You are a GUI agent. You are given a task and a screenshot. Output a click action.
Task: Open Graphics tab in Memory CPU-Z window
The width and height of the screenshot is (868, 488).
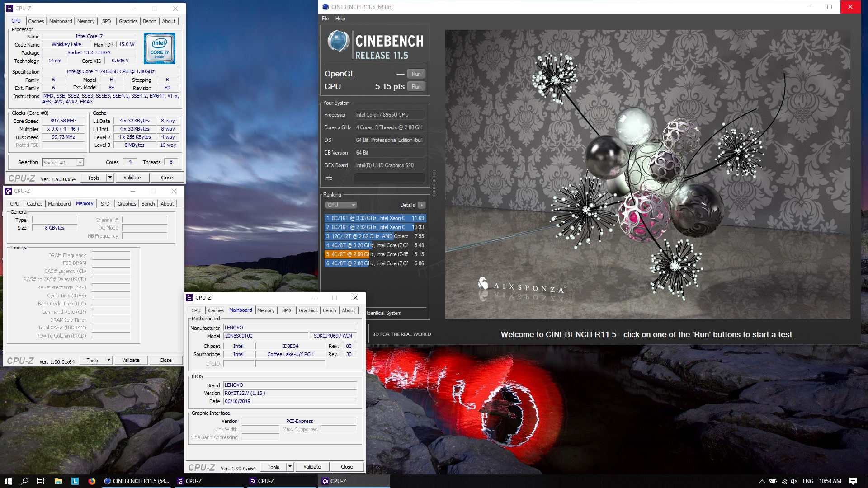click(x=127, y=204)
